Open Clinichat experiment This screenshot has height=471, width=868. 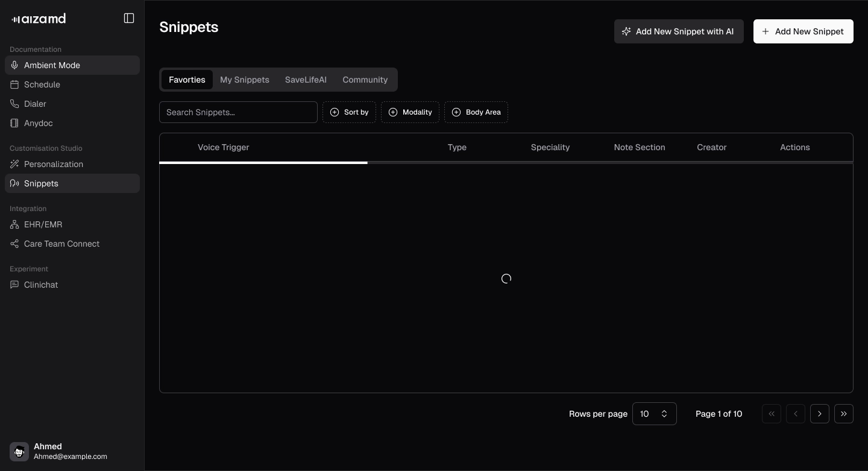pos(72,285)
